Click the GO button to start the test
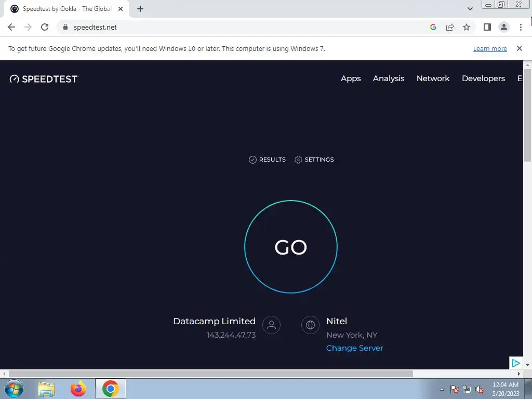Image resolution: width=532 pixels, height=399 pixels. (291, 247)
